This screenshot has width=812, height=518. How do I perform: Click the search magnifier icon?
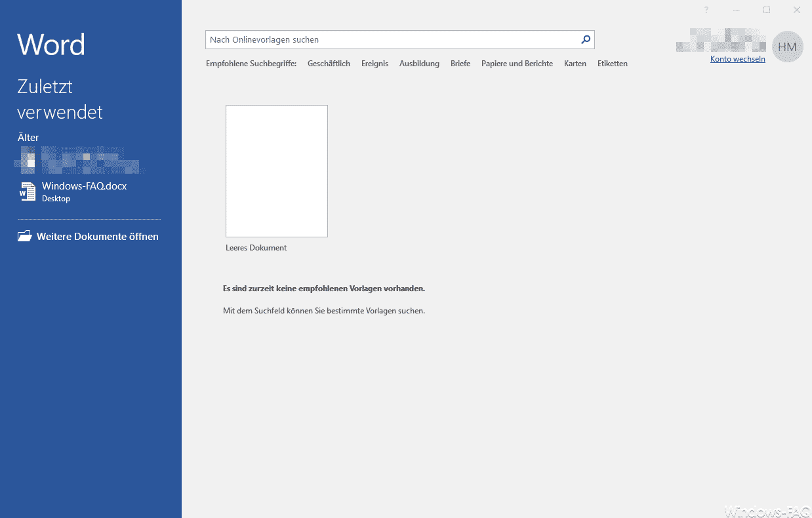(586, 39)
